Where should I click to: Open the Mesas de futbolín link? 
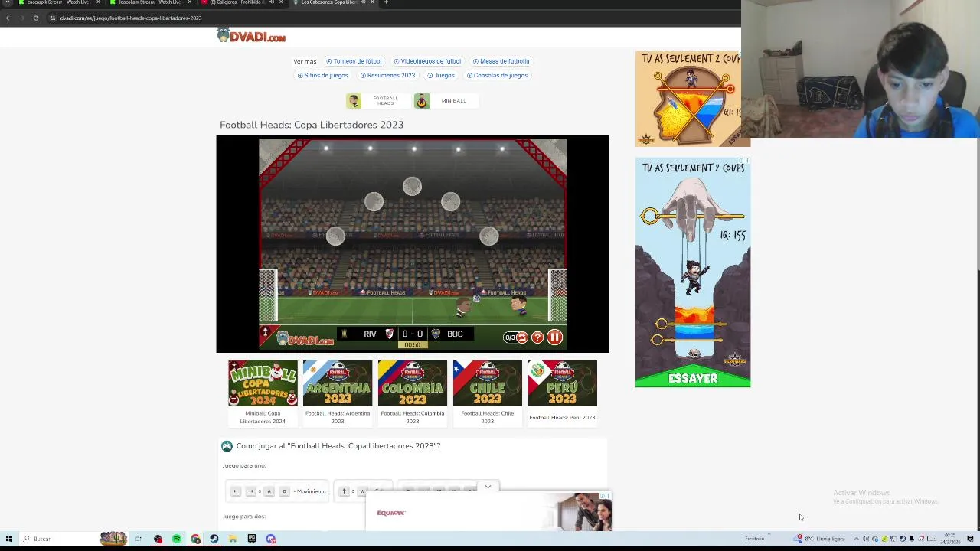click(x=501, y=61)
